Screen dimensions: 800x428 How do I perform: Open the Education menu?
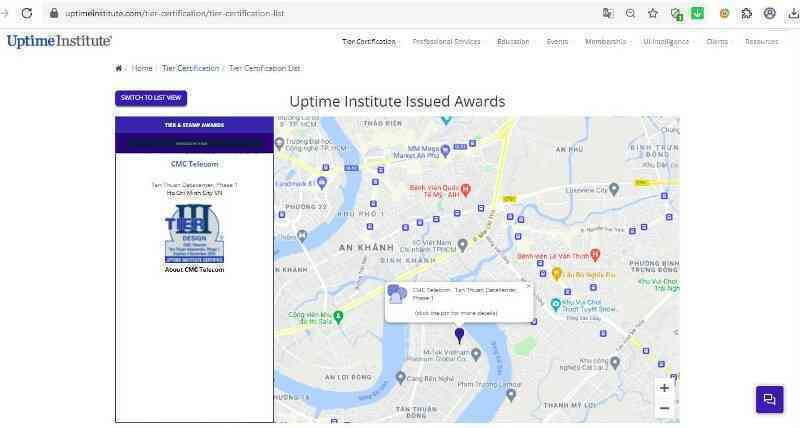tap(513, 42)
